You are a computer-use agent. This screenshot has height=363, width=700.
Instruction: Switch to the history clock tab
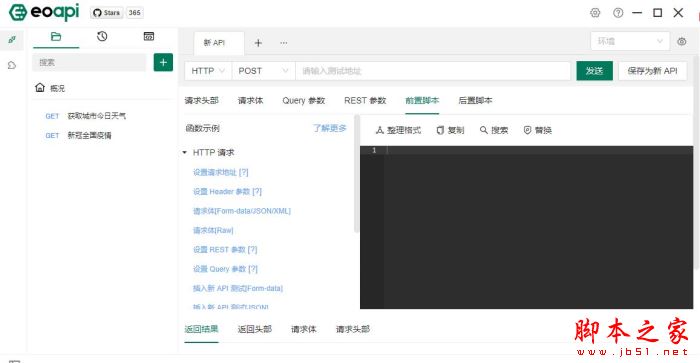[x=102, y=37]
